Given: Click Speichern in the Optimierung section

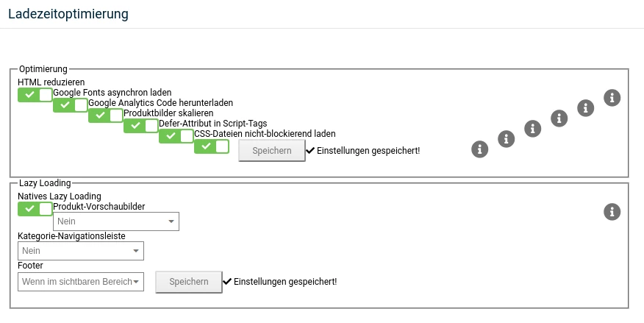Looking at the screenshot, I should [x=272, y=150].
